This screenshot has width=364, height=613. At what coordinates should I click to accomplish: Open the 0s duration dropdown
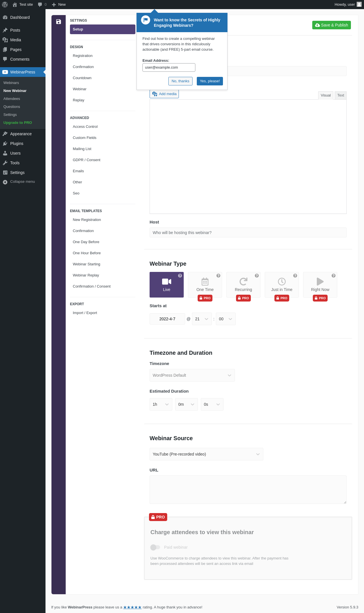(212, 404)
